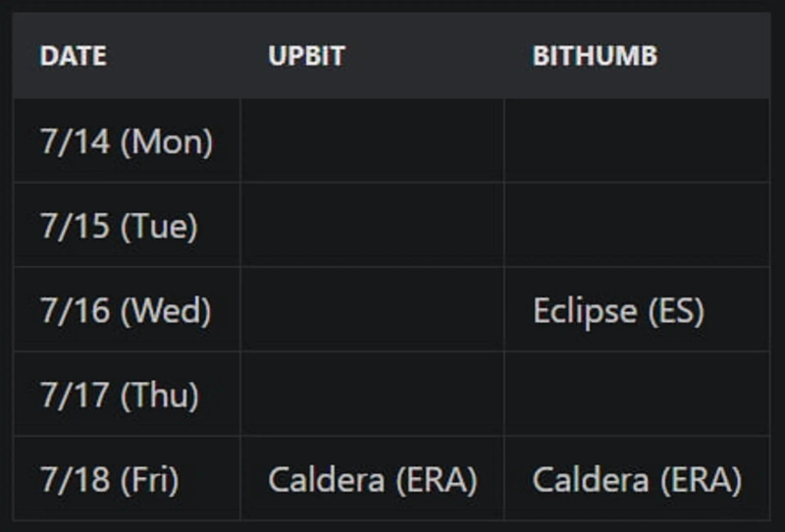The height and width of the screenshot is (532, 785).
Task: Select the 7/16 (Wed) date cell
Action: coord(126,311)
